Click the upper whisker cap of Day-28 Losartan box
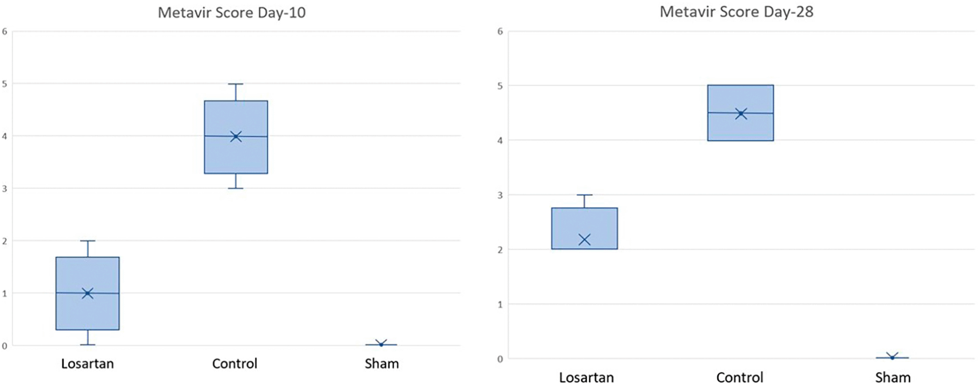This screenshot has width=980, height=391. click(584, 195)
